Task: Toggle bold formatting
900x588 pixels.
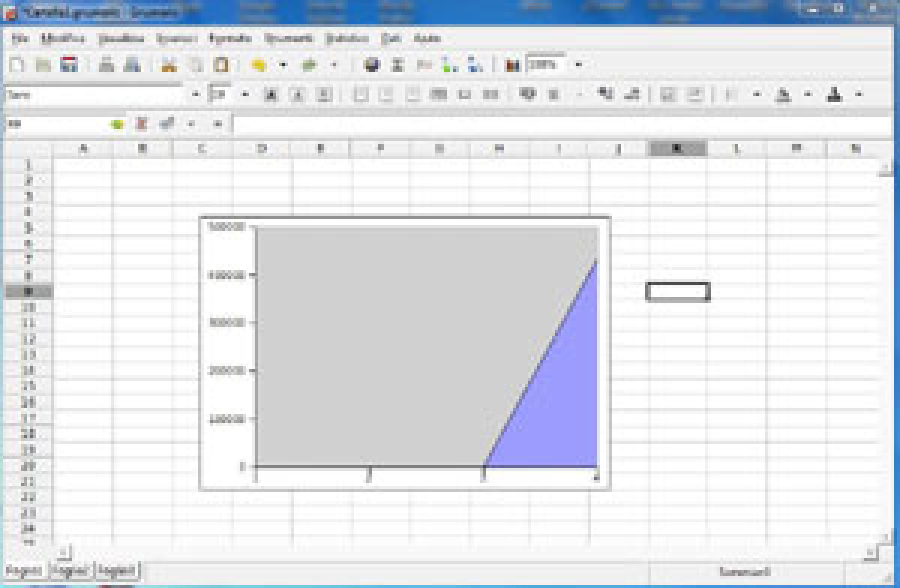Action: pos(271,94)
